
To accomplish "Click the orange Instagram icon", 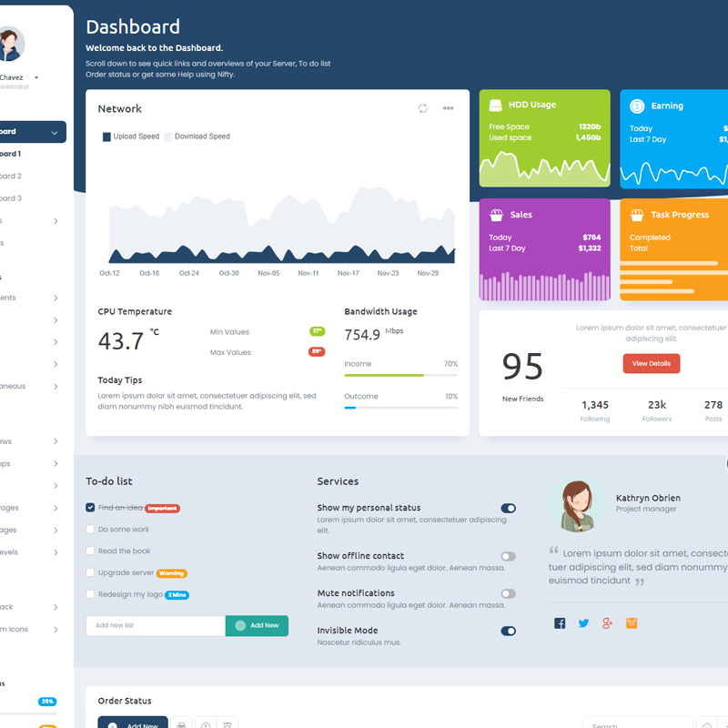I will [632, 623].
